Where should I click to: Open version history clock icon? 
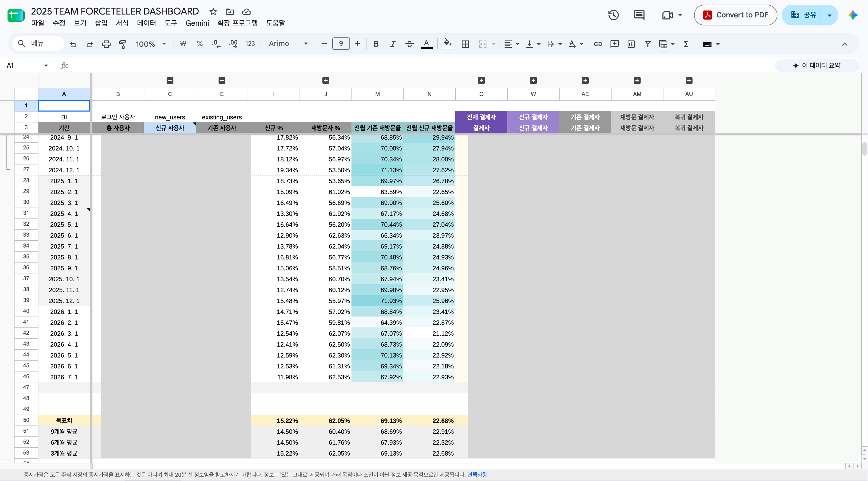click(x=613, y=15)
